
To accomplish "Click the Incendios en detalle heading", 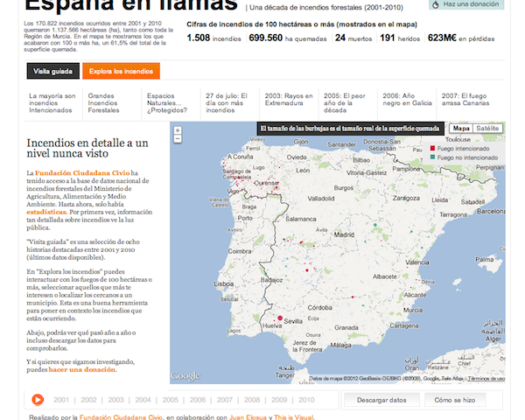I will [87, 148].
